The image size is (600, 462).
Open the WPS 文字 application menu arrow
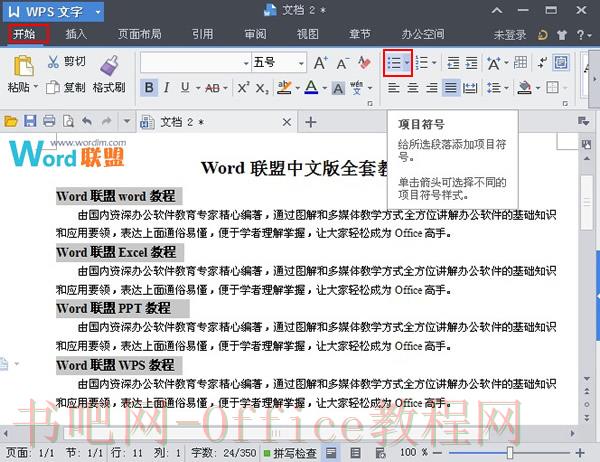click(x=98, y=12)
